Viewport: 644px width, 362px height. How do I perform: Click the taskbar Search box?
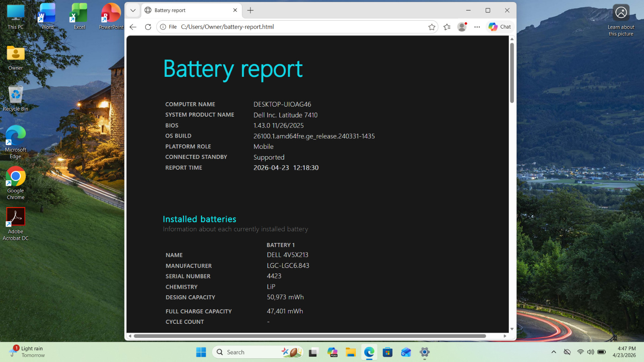point(258,352)
